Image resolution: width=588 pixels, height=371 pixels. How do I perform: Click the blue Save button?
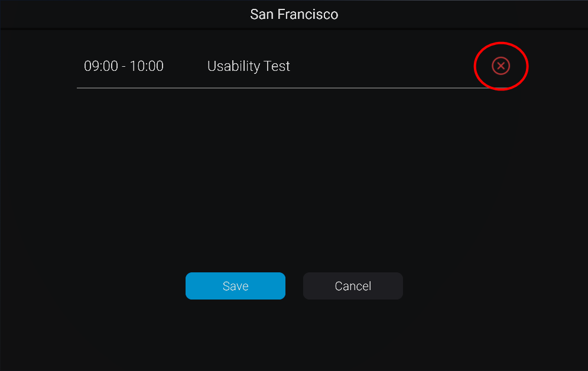(236, 286)
